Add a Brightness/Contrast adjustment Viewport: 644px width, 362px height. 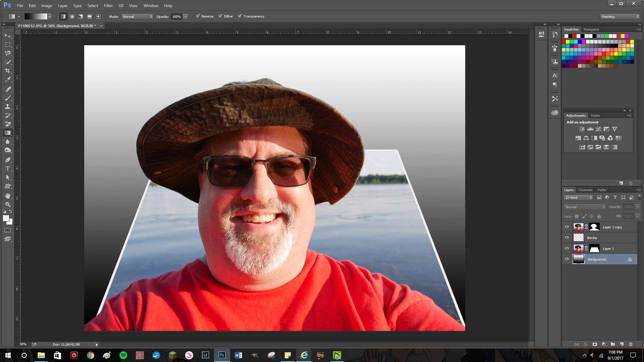582,129
